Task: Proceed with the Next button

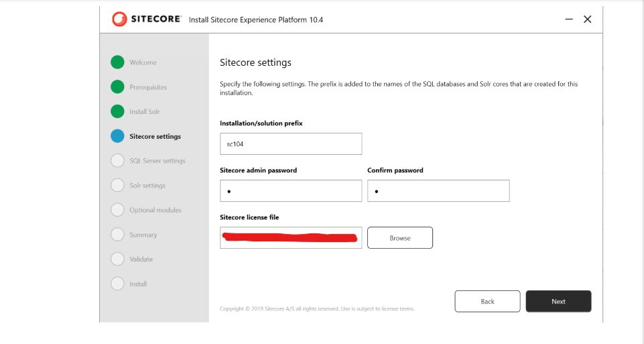Action: click(x=559, y=301)
